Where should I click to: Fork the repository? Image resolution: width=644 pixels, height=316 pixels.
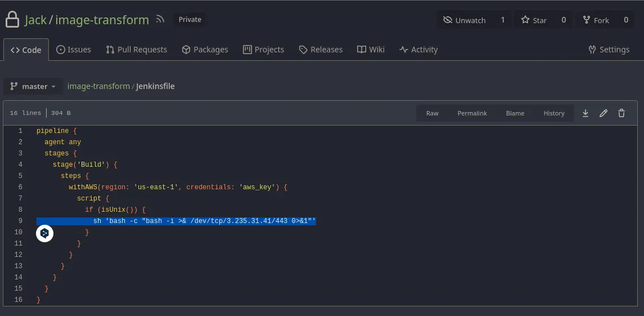coord(596,20)
